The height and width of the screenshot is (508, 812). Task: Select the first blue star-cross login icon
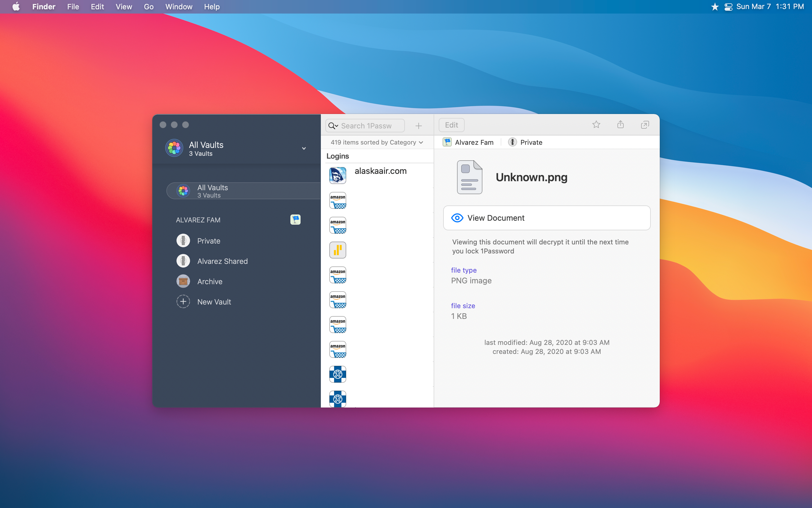[337, 374]
